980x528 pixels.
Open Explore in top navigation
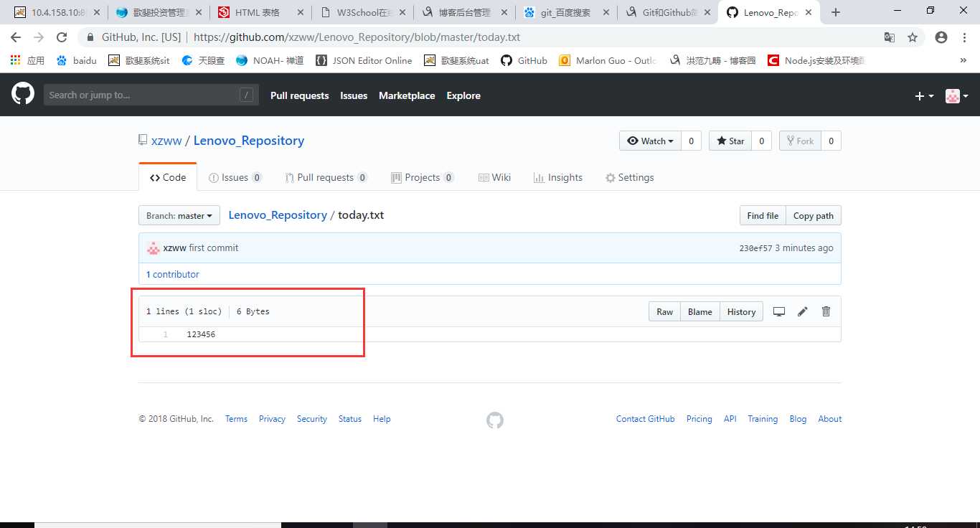click(463, 95)
